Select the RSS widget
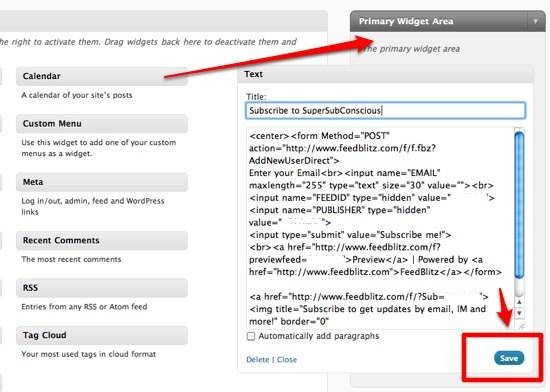 pyautogui.click(x=102, y=288)
